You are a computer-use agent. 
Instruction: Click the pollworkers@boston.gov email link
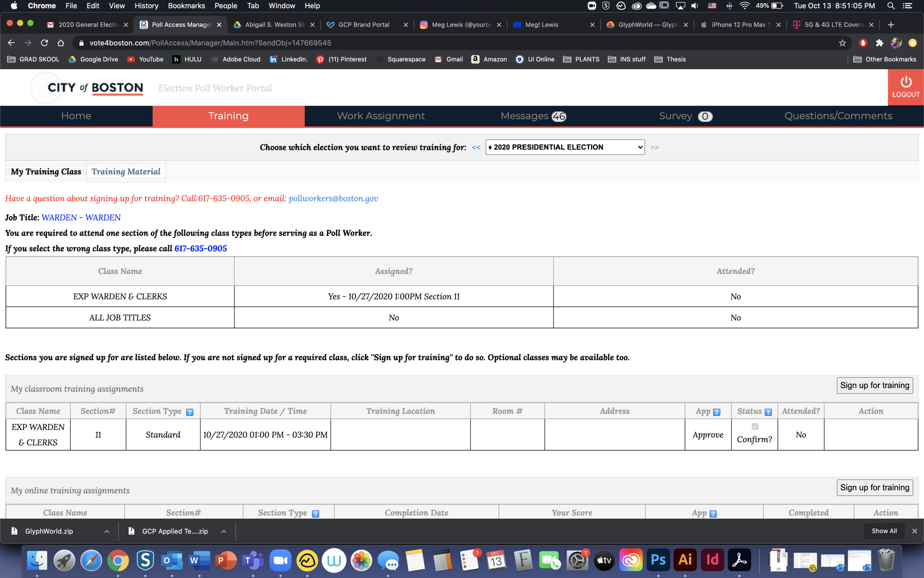pos(333,199)
